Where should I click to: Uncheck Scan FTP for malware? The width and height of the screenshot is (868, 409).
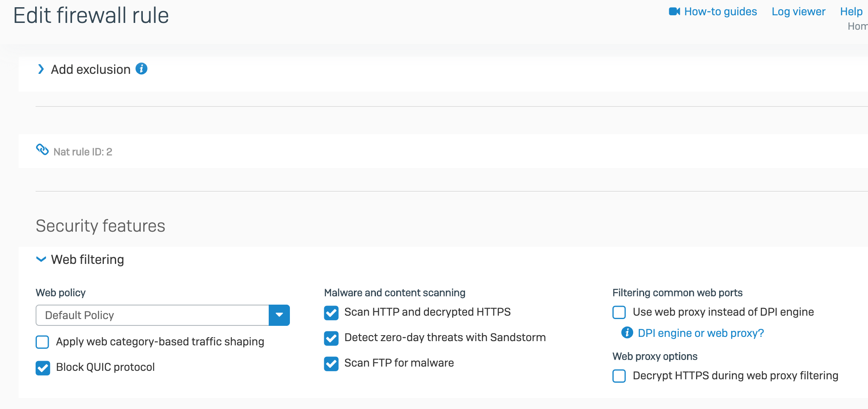(x=331, y=364)
